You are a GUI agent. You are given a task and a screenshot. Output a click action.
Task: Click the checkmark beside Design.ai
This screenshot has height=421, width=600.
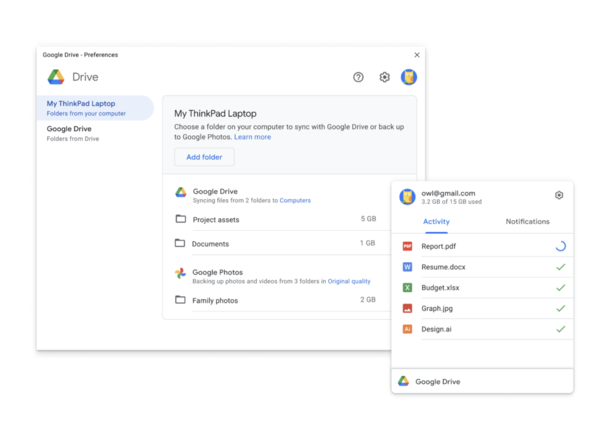561,329
